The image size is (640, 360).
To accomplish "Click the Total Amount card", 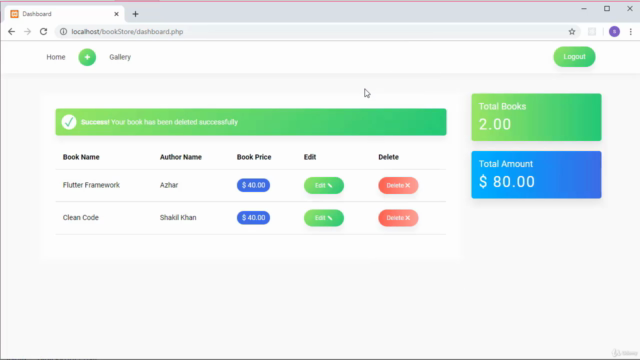I will click(536, 175).
